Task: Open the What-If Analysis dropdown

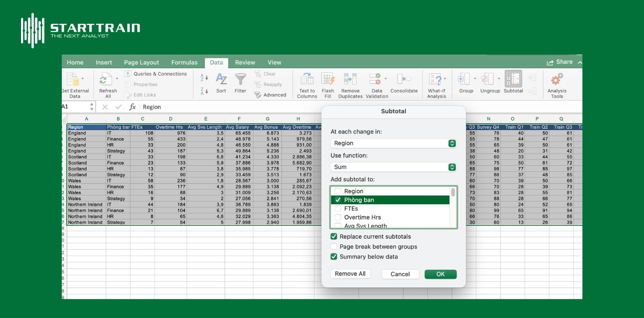Action: (x=436, y=80)
